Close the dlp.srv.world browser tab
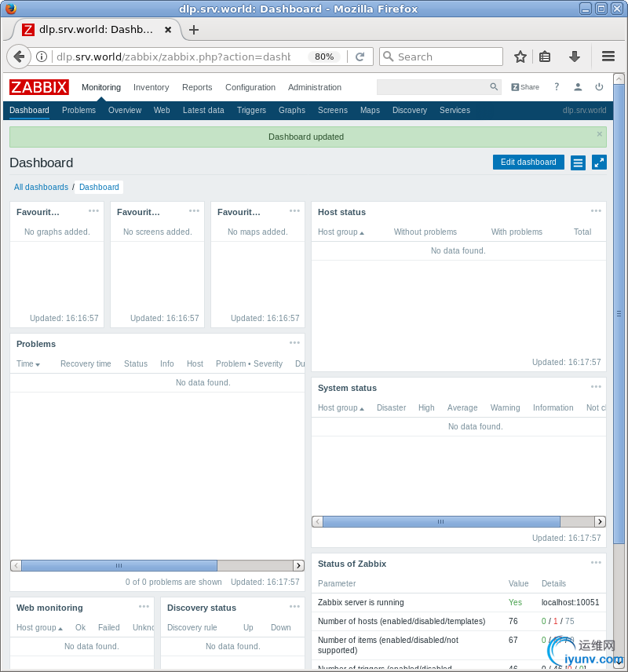The width and height of the screenshot is (628, 672). point(168,30)
